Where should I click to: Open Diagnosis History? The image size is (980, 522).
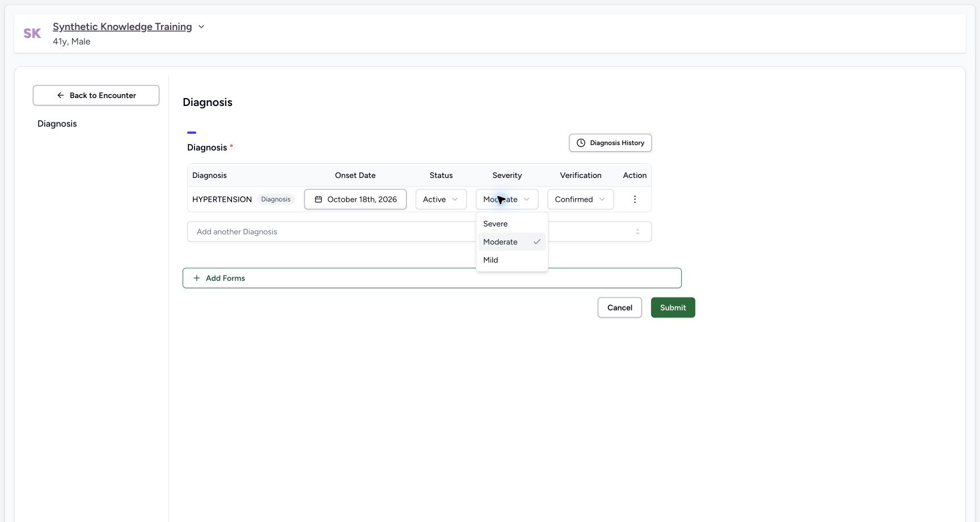tap(610, 143)
